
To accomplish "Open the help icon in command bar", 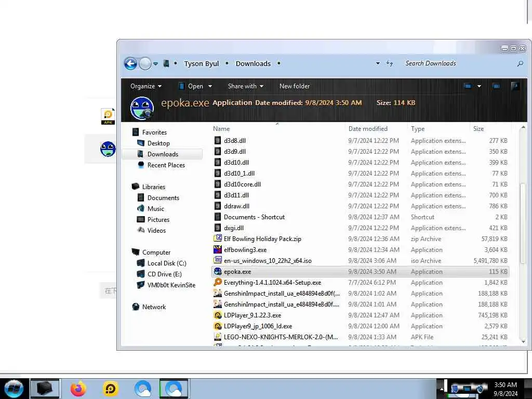I will click(x=515, y=86).
